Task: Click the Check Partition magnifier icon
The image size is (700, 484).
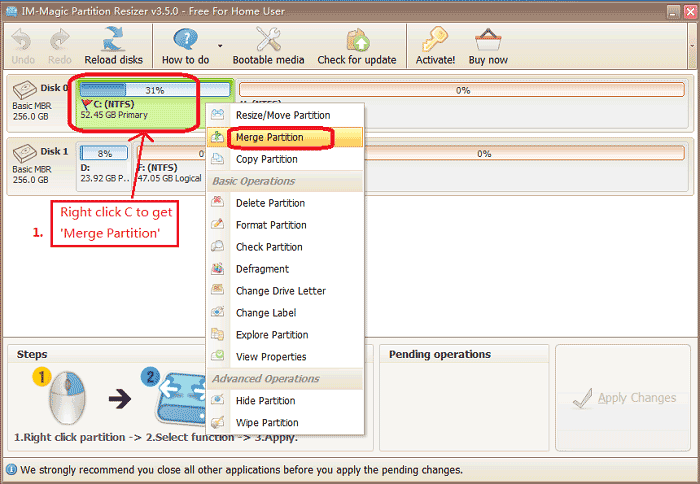Action: coord(217,246)
